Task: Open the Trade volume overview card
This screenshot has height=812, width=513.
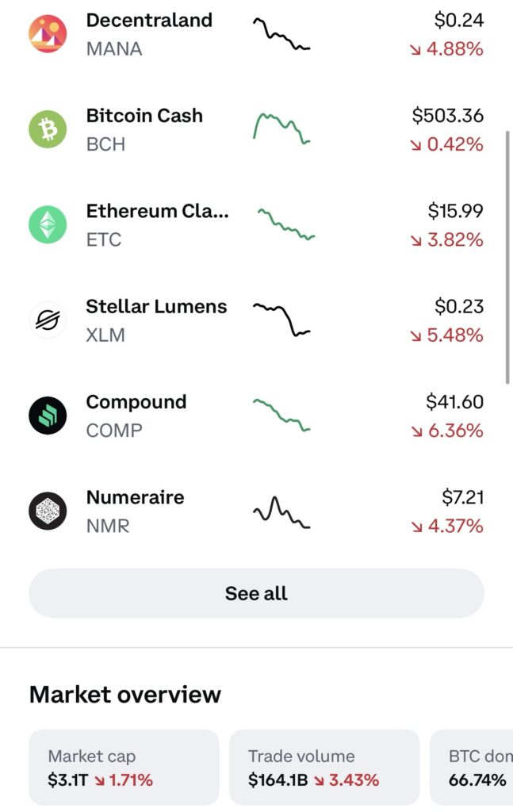Action: pyautogui.click(x=324, y=767)
